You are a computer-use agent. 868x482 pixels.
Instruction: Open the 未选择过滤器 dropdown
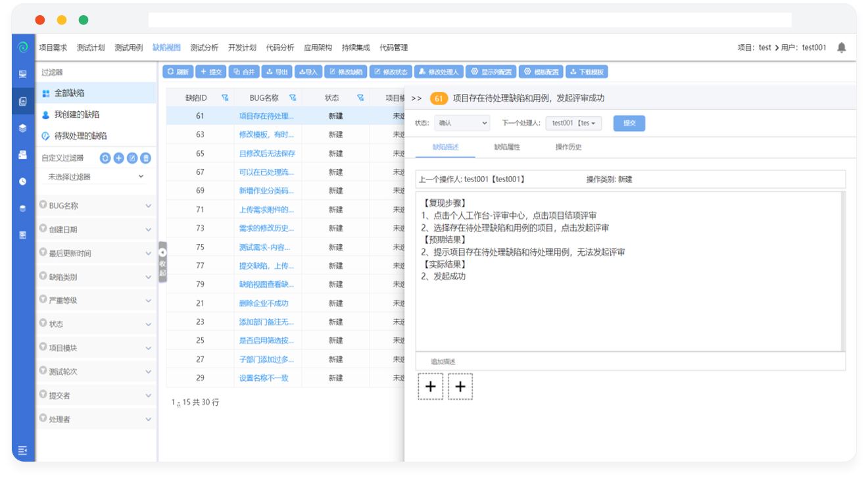(96, 177)
